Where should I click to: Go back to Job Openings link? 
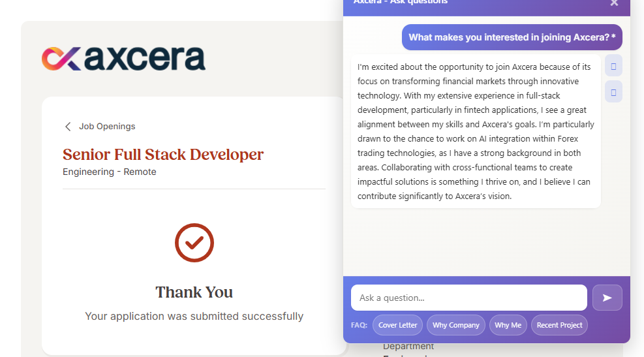(x=107, y=127)
